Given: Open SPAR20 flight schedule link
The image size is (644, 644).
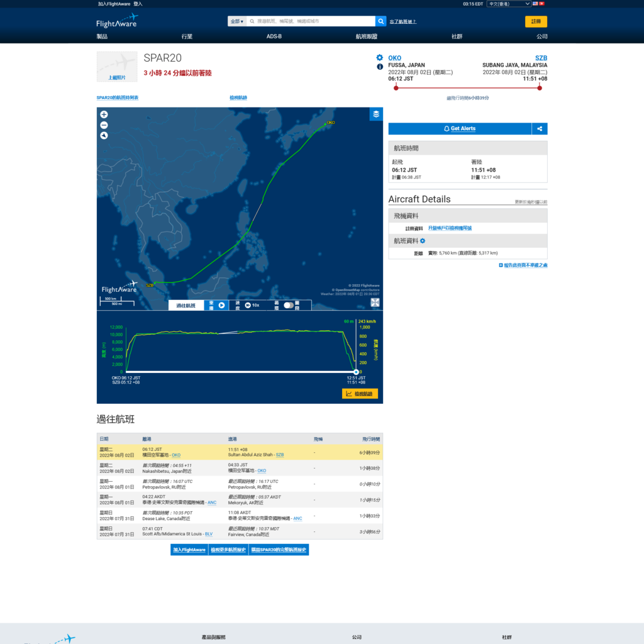Looking at the screenshot, I should click(x=118, y=97).
